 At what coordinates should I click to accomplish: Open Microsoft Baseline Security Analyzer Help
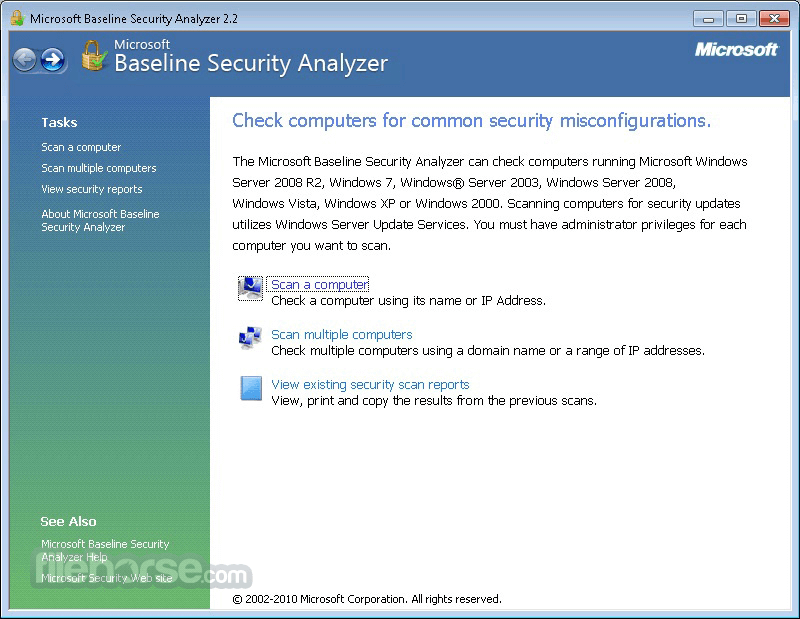click(105, 550)
